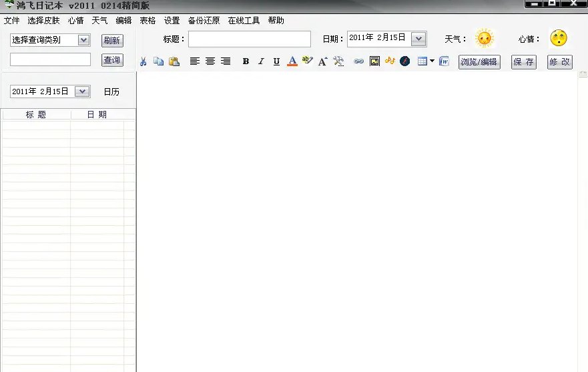Center-align the diary text

click(x=210, y=61)
